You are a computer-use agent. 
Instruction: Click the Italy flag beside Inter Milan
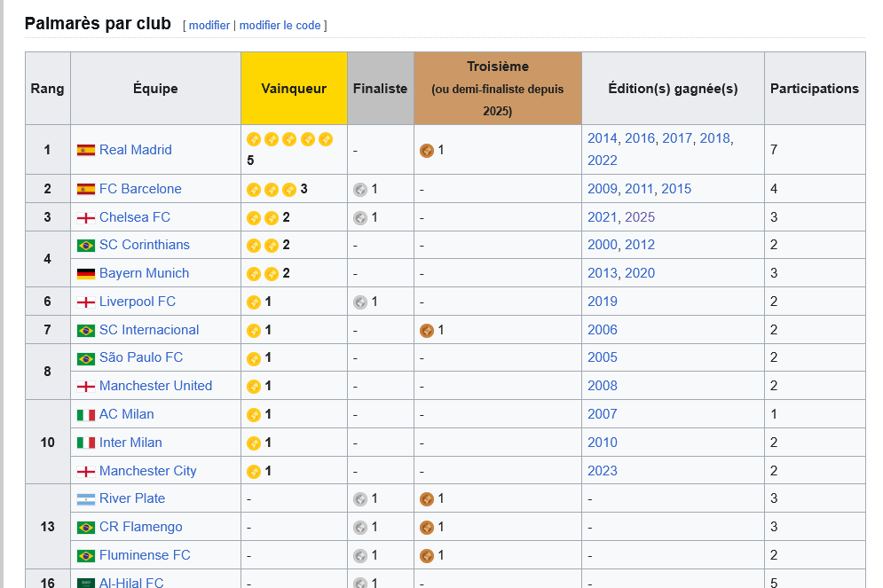pyautogui.click(x=85, y=443)
